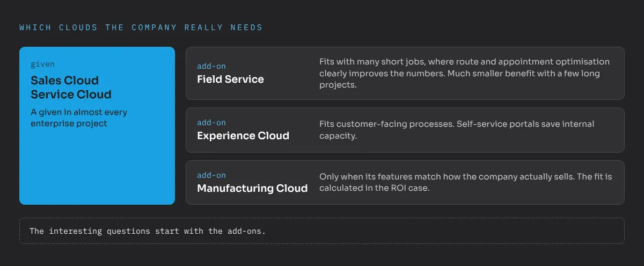644x266 pixels.
Task: Click the note "The interesting questions start with the add-ons."
Action: [x=148, y=231]
